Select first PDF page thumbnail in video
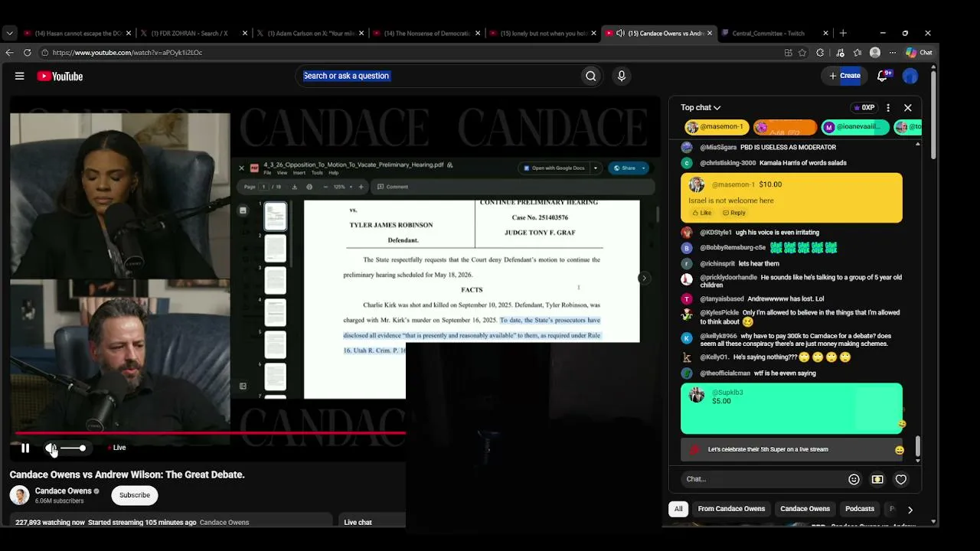 [x=275, y=217]
